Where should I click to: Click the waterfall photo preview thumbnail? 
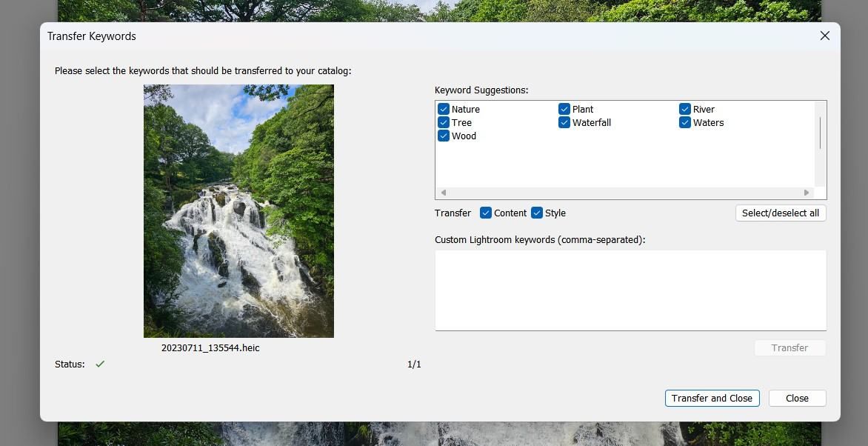(x=238, y=210)
